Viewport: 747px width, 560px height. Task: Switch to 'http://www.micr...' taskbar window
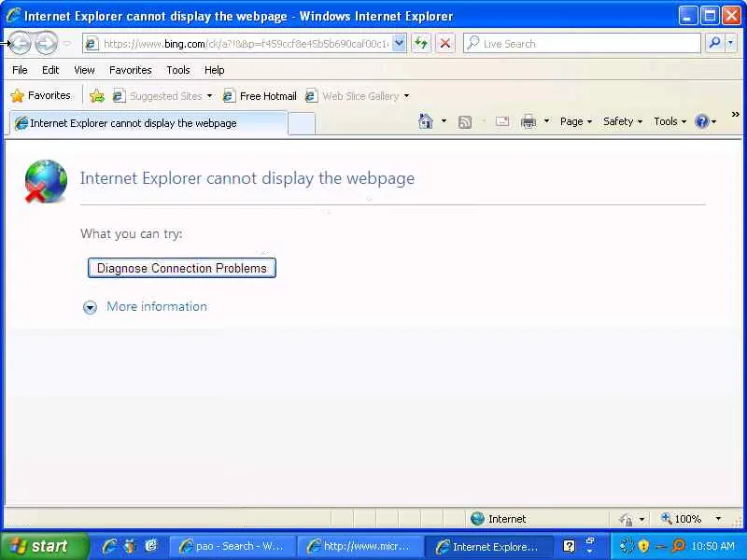(x=359, y=546)
